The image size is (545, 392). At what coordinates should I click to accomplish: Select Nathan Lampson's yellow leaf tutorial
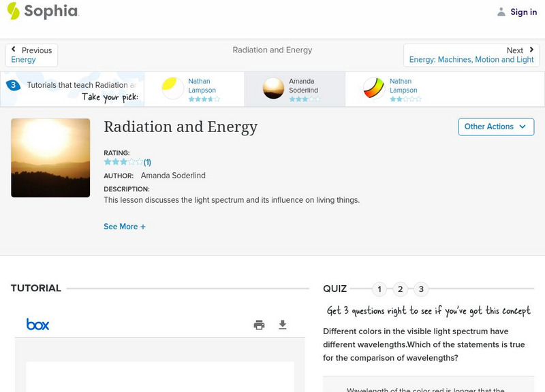[x=194, y=89]
